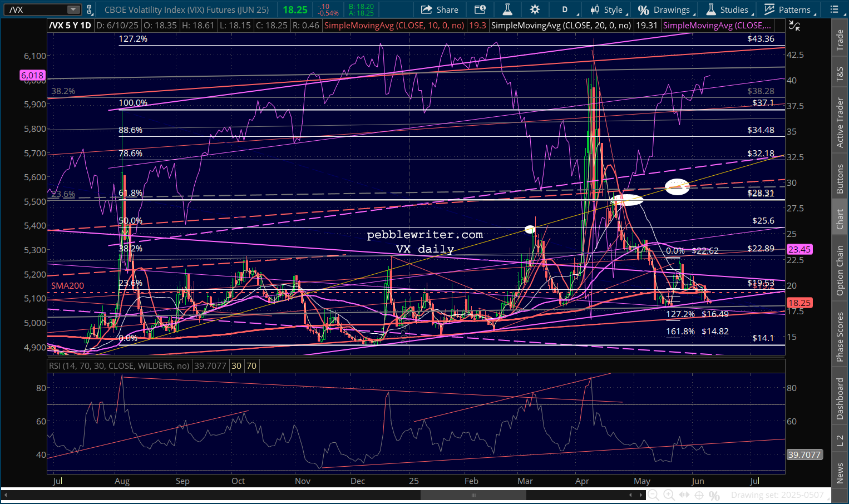This screenshot has height=504, width=849.
Task: Click the list menu icon at top right
Action: [834, 9]
